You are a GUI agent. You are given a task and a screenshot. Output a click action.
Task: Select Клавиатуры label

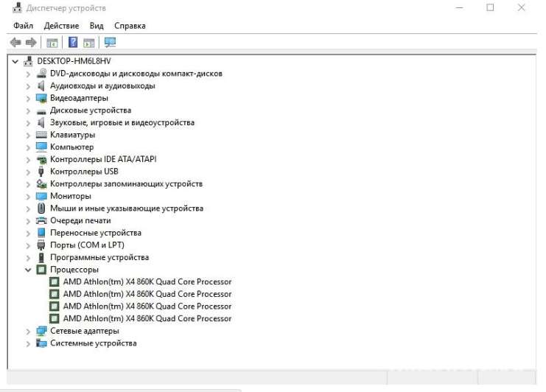72,135
